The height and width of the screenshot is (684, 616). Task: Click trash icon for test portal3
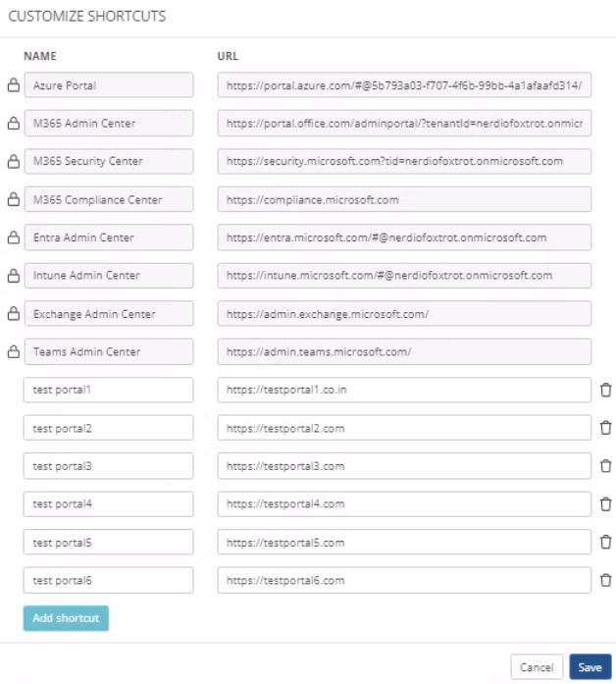[605, 466]
